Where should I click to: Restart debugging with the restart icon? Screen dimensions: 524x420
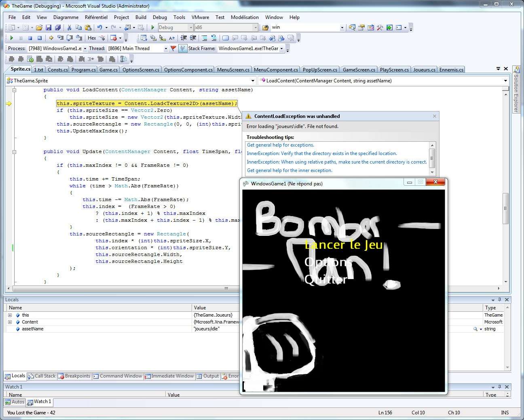point(40,38)
